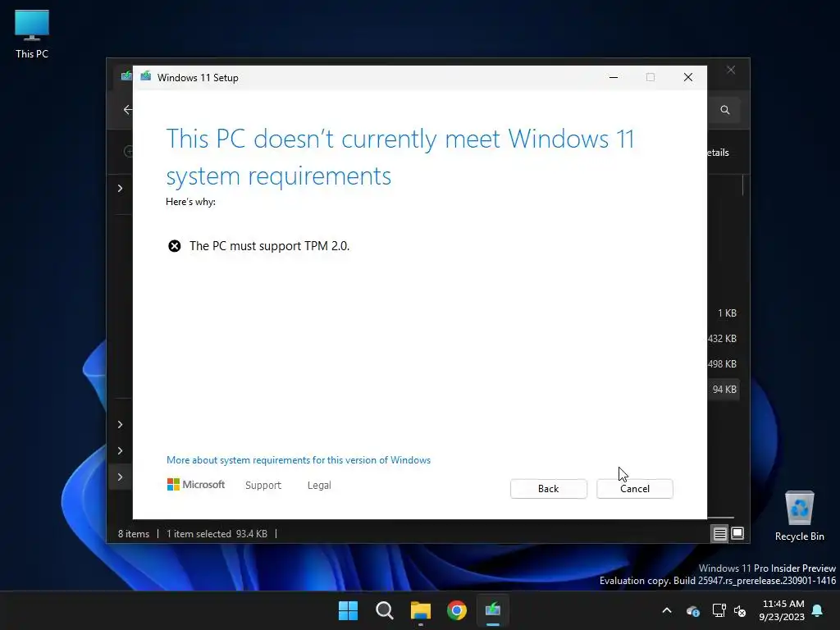The height and width of the screenshot is (630, 840).
Task: Select the 498 KB file row in Explorer
Action: [x=723, y=364]
